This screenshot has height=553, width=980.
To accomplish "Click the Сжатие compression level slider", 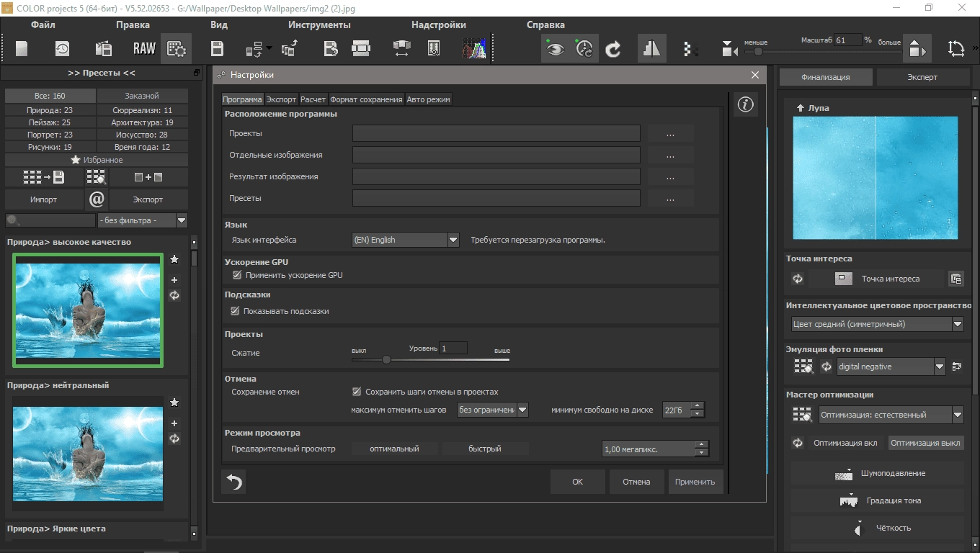I will click(x=430, y=359).
